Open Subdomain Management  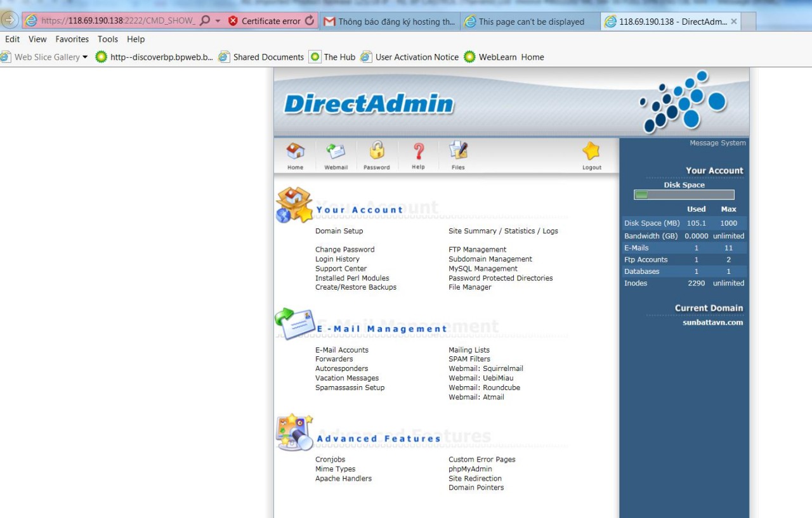coord(490,259)
